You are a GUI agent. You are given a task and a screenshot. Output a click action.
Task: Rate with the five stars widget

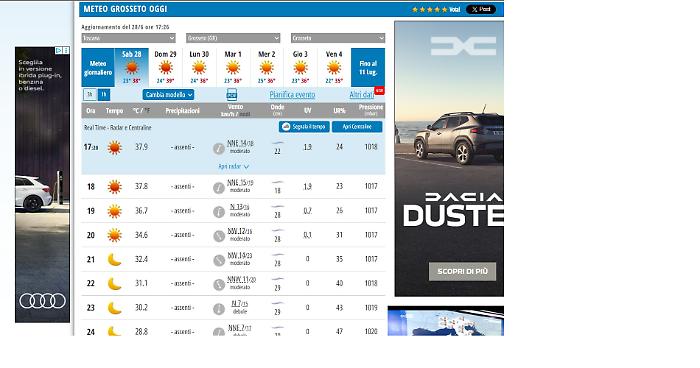(429, 9)
